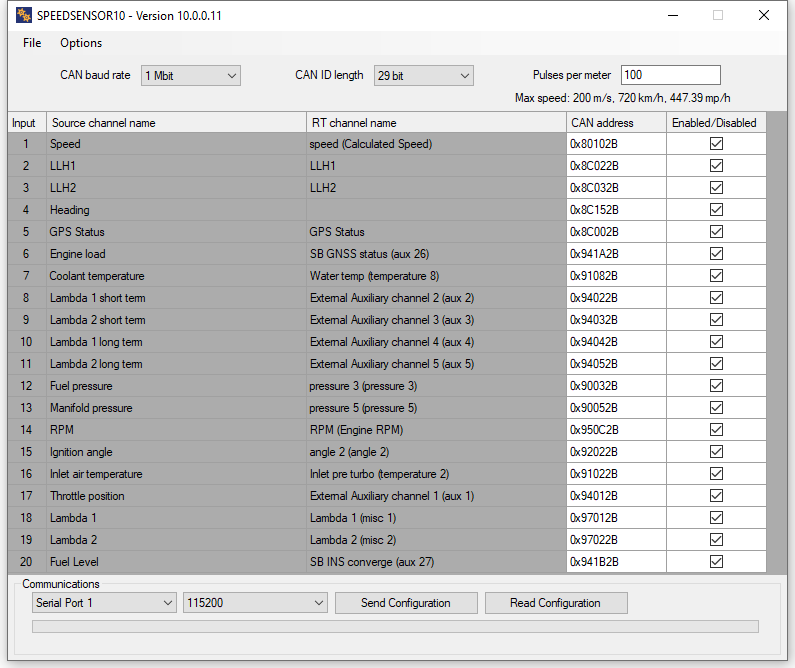Screen dimensions: 795x668
Task: Open the 115200 baud rate dropdown
Action: point(255,603)
